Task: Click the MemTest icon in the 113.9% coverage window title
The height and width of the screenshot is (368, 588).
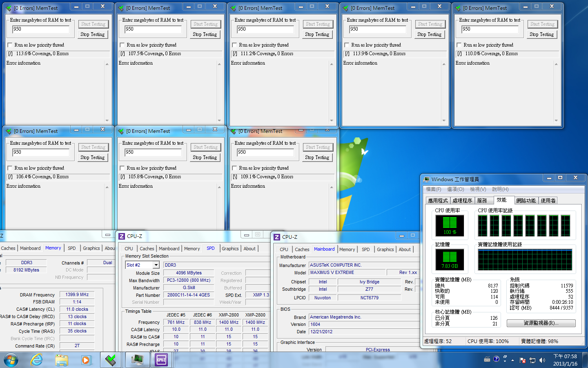Action: 345,8
